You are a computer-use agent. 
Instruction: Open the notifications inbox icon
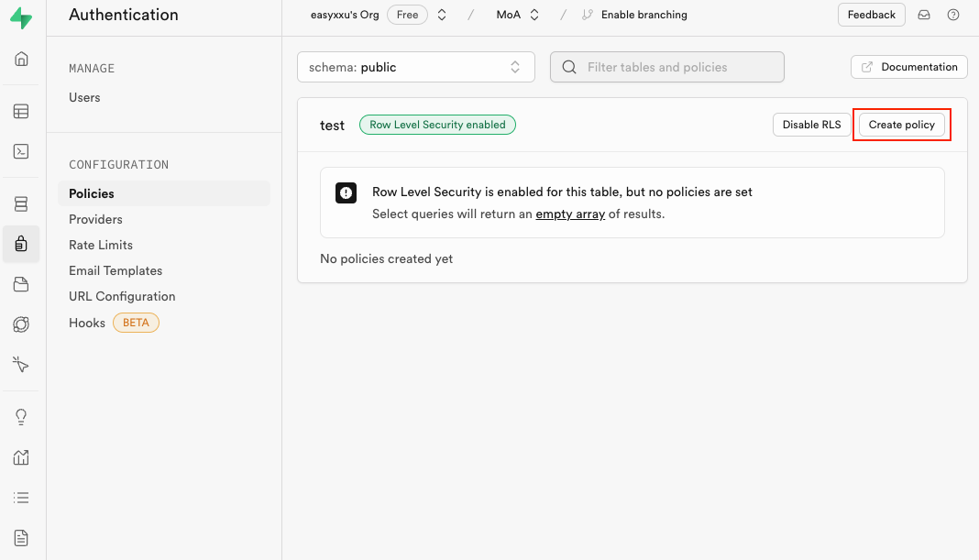tap(924, 15)
